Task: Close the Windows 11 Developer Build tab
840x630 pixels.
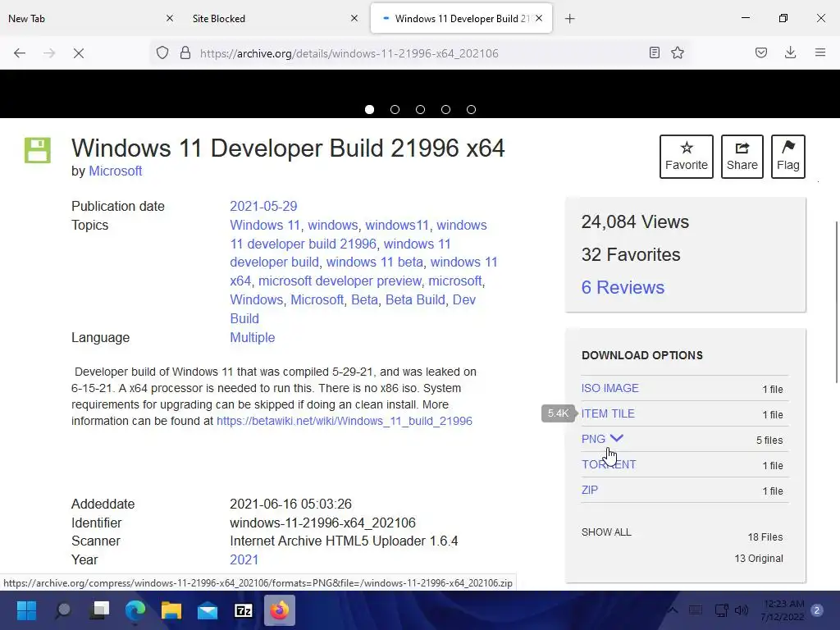Action: [x=539, y=18]
